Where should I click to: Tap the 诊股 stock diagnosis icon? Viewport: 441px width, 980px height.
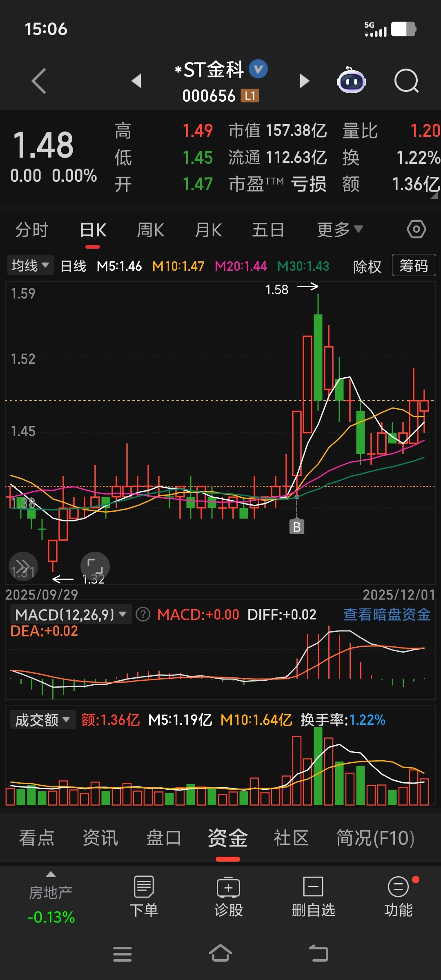point(229,897)
